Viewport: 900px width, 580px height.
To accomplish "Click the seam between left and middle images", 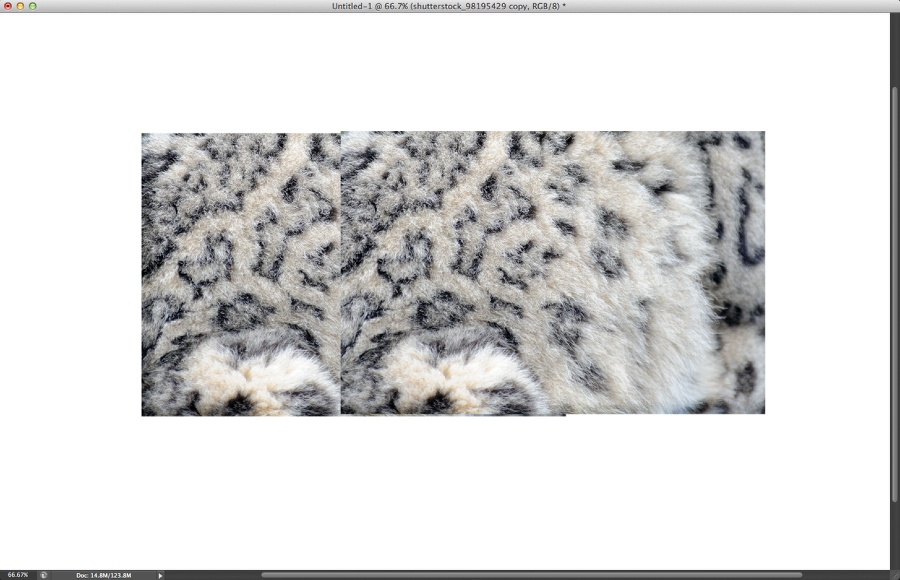I will (341, 270).
